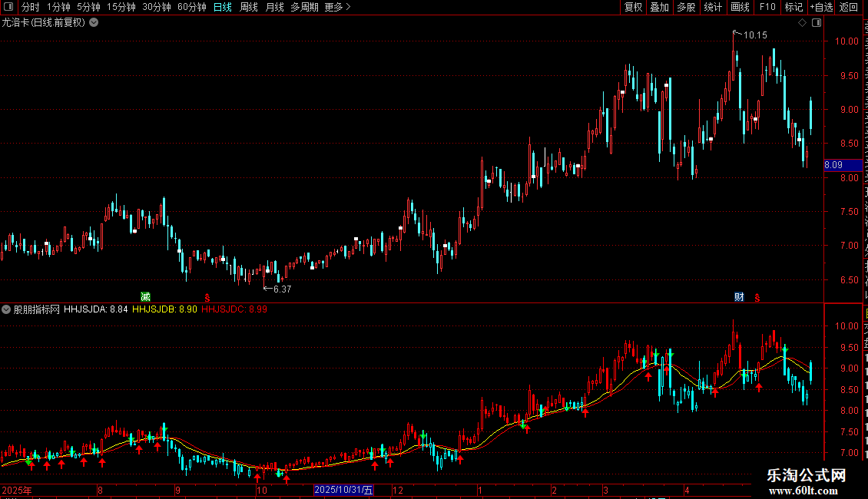
Task: Select the 15分钟 period tab
Action: [x=121, y=7]
